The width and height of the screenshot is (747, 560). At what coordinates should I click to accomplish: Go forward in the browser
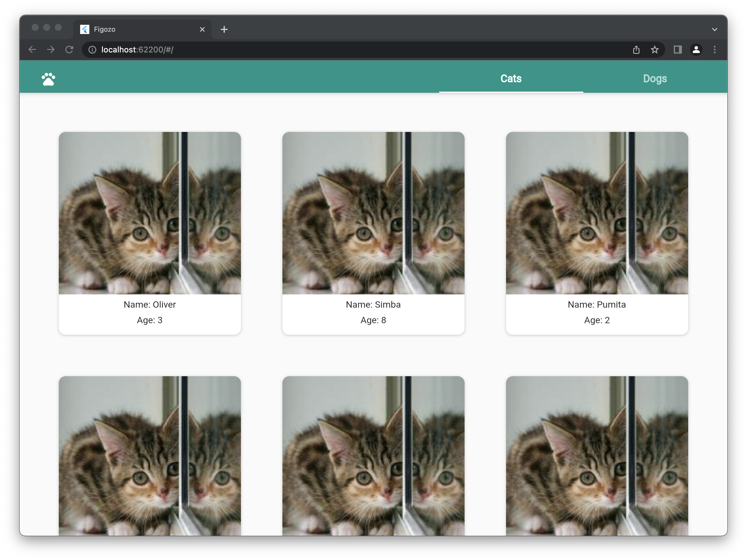pyautogui.click(x=51, y=50)
